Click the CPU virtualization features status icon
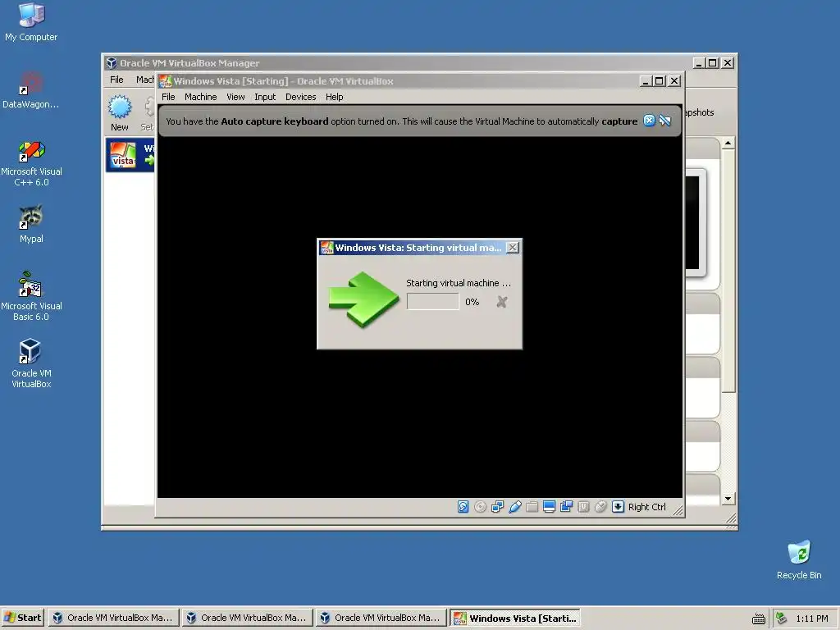840x630 pixels. [x=583, y=507]
